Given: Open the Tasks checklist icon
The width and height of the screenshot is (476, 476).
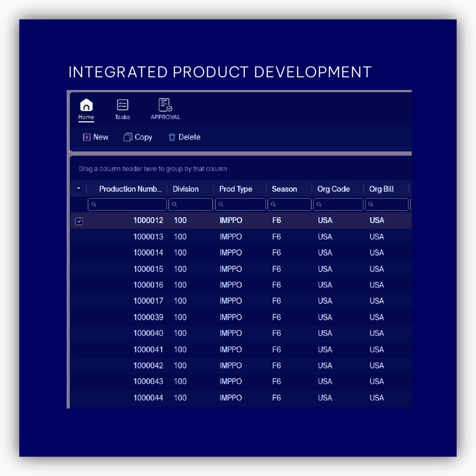Looking at the screenshot, I should coord(122,105).
